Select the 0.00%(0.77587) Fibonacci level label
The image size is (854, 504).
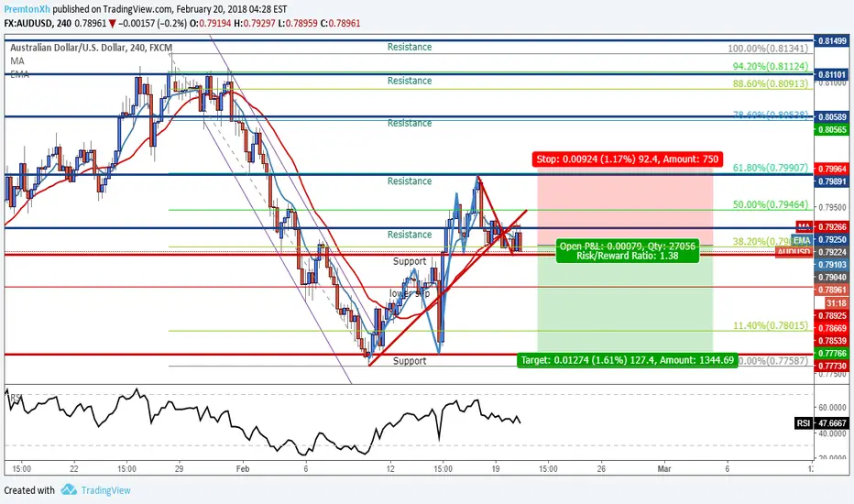click(x=773, y=361)
